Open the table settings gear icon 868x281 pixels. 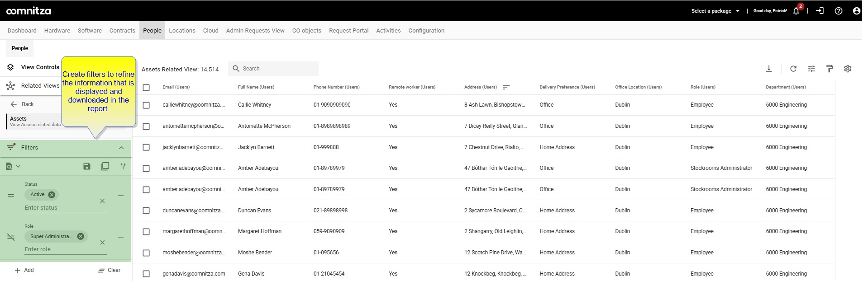click(848, 69)
